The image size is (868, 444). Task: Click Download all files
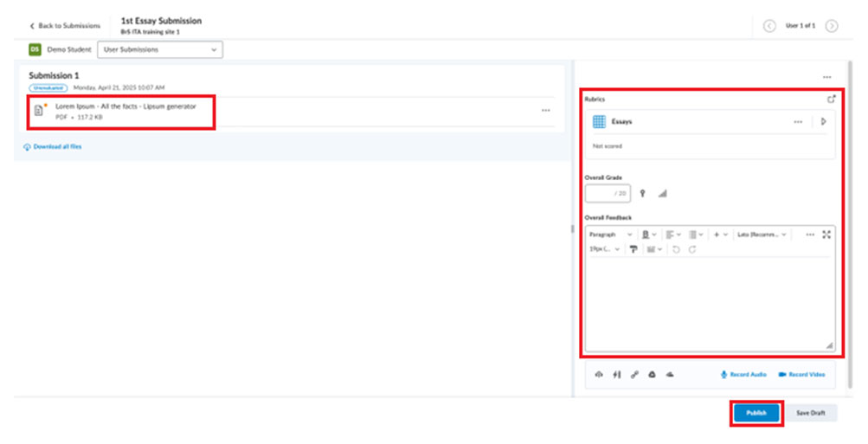point(53,147)
